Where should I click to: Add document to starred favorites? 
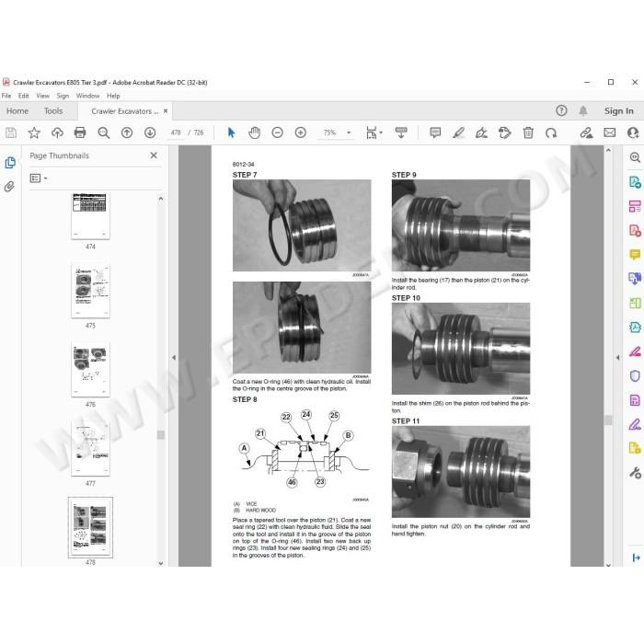point(34,132)
